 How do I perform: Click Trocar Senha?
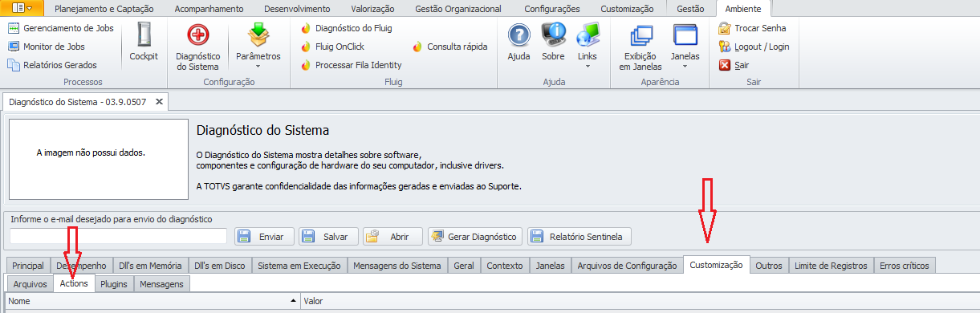point(752,28)
